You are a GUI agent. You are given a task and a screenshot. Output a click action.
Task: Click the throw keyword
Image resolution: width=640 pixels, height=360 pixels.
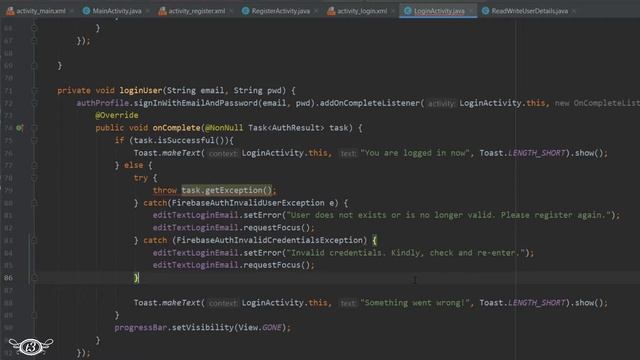[x=164, y=190]
